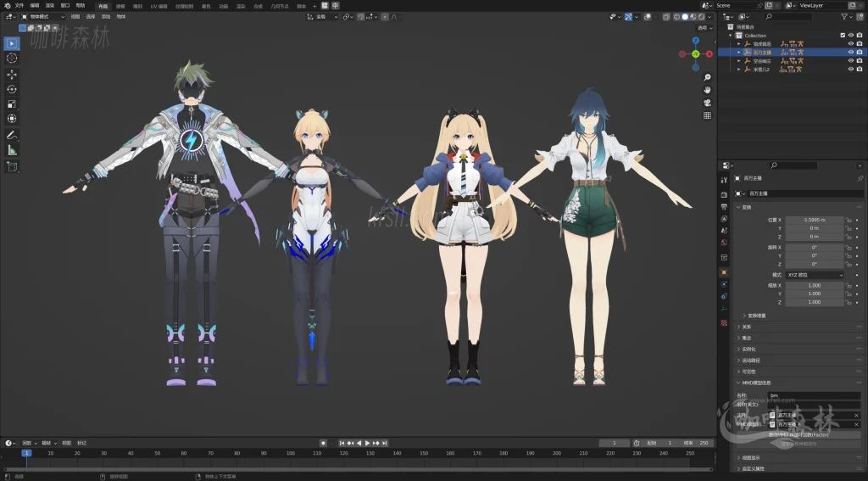Open the outliner display mode dropdown

coord(746,17)
